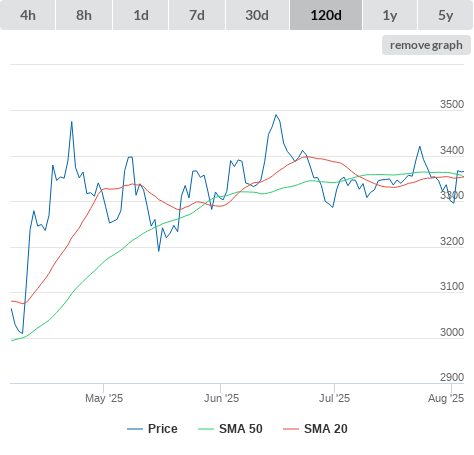
Task: Open the 7d chart range
Action: pos(197,15)
